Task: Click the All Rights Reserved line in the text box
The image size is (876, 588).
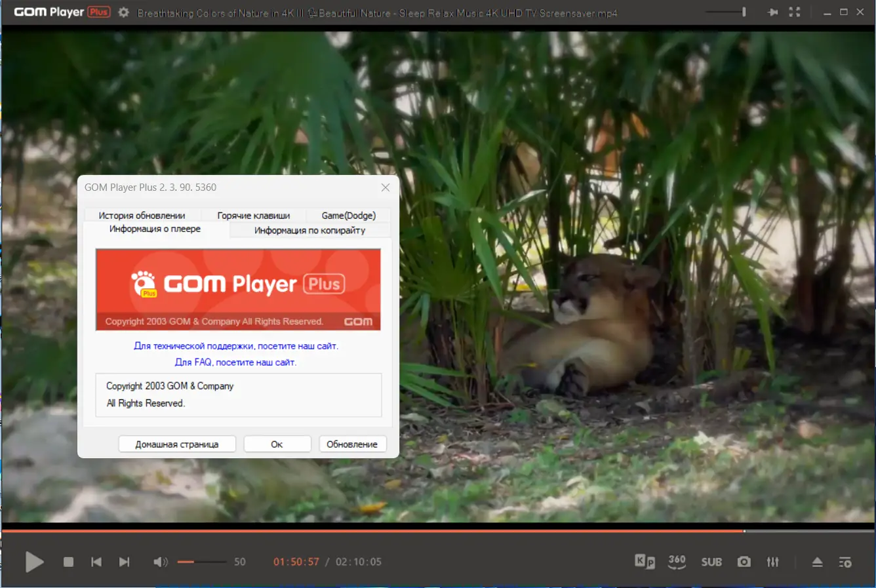Action: (x=146, y=403)
